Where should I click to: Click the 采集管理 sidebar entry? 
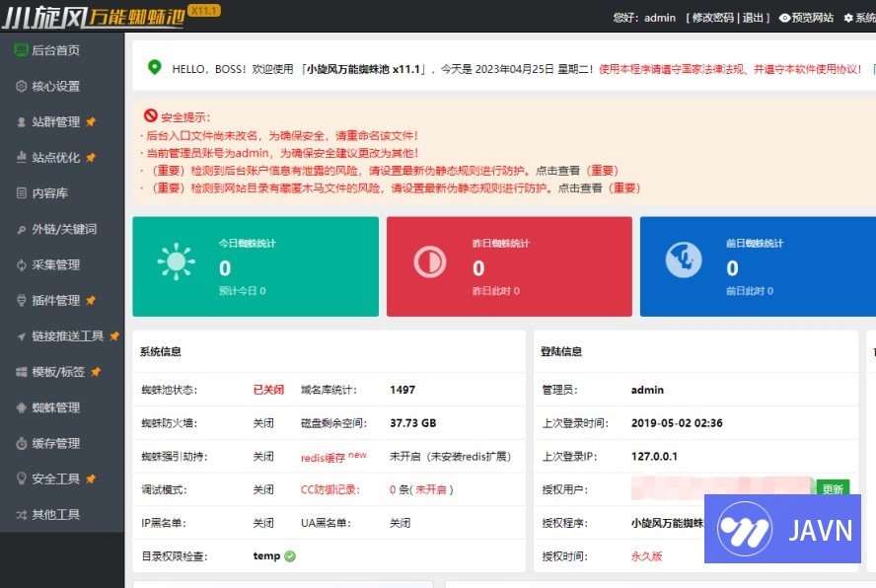click(x=56, y=265)
